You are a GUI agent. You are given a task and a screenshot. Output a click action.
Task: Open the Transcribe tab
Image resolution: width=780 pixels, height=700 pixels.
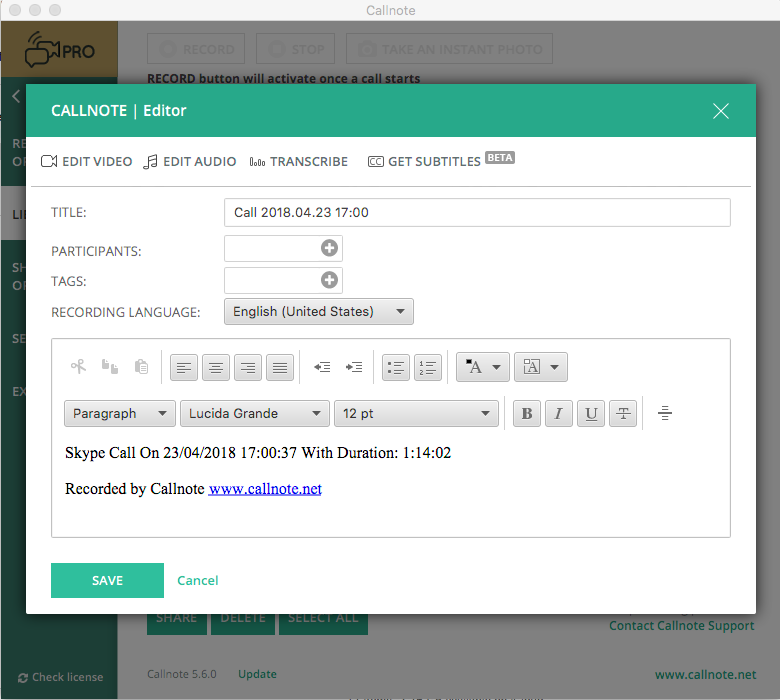tap(298, 162)
